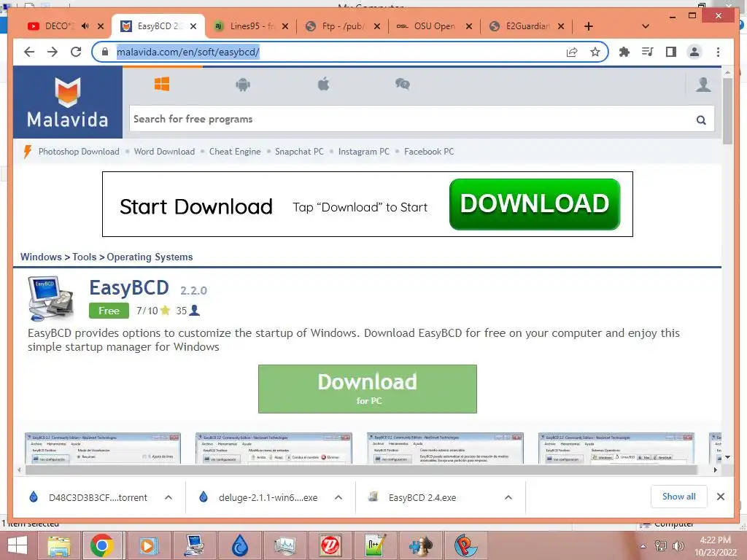The image size is (747, 560).
Task: Go back with the browser back arrow
Action: (29, 52)
